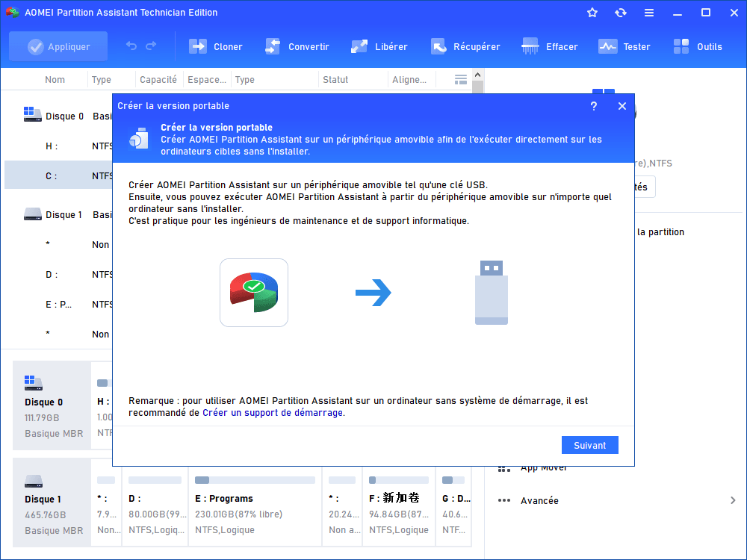Select the E: P... partition row
The width and height of the screenshot is (747, 560).
pos(58,305)
